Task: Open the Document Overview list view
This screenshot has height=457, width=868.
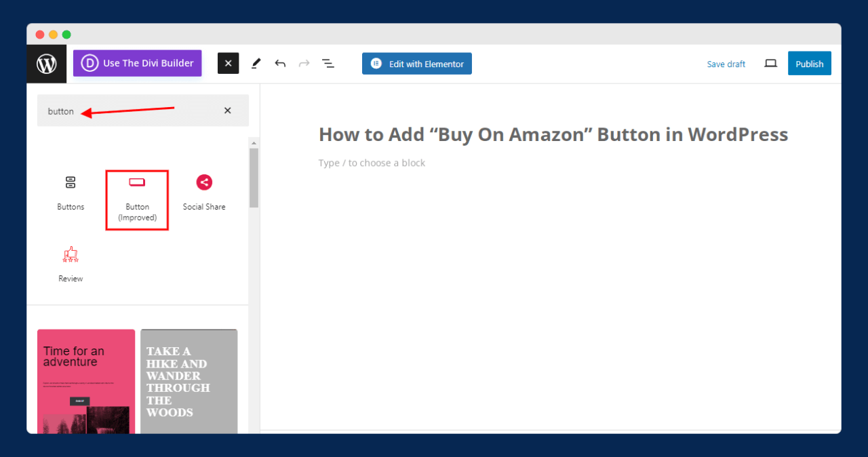Action: pos(328,63)
